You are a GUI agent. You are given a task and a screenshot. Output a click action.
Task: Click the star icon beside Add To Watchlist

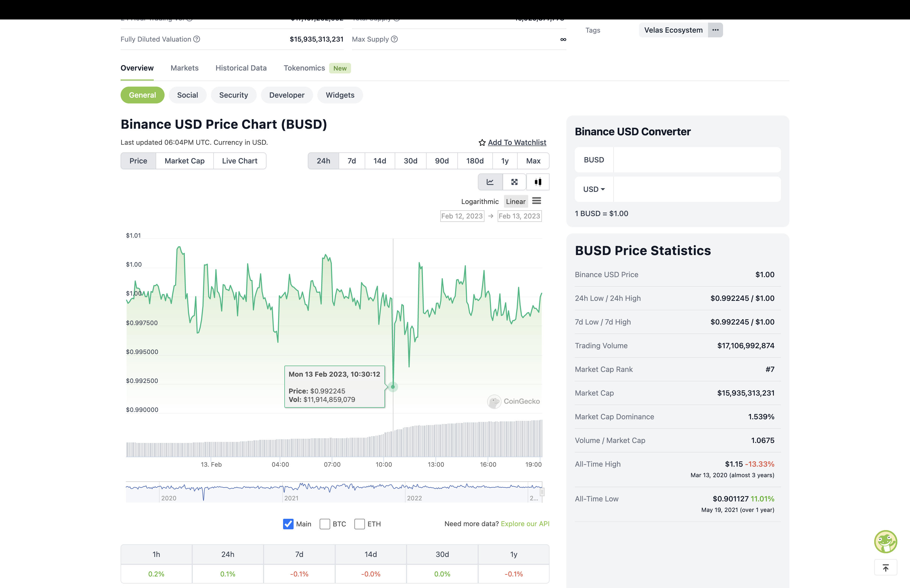482,142
